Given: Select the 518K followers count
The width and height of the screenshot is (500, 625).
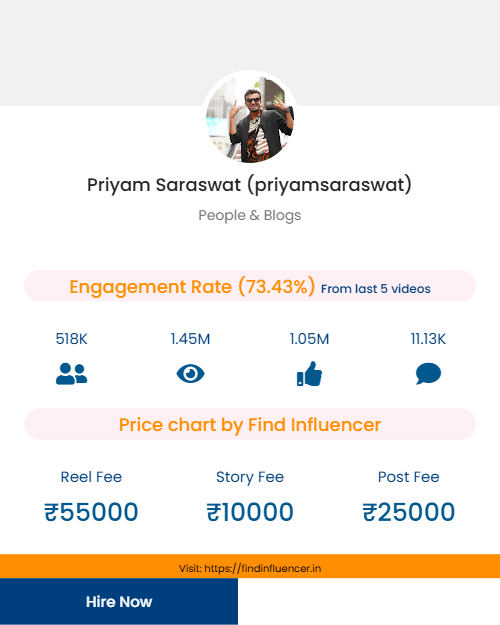Looking at the screenshot, I should tap(71, 339).
